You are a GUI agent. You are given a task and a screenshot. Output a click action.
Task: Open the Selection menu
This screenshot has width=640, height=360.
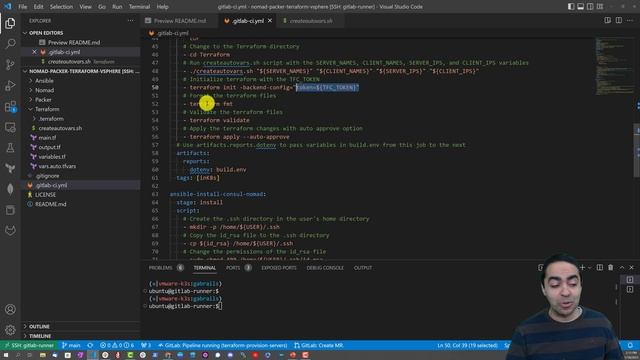point(61,7)
